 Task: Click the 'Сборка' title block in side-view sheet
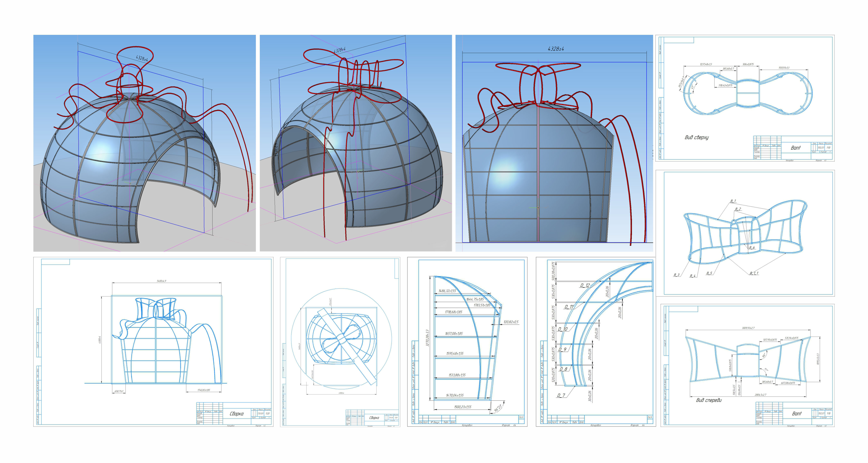pyautogui.click(x=237, y=414)
